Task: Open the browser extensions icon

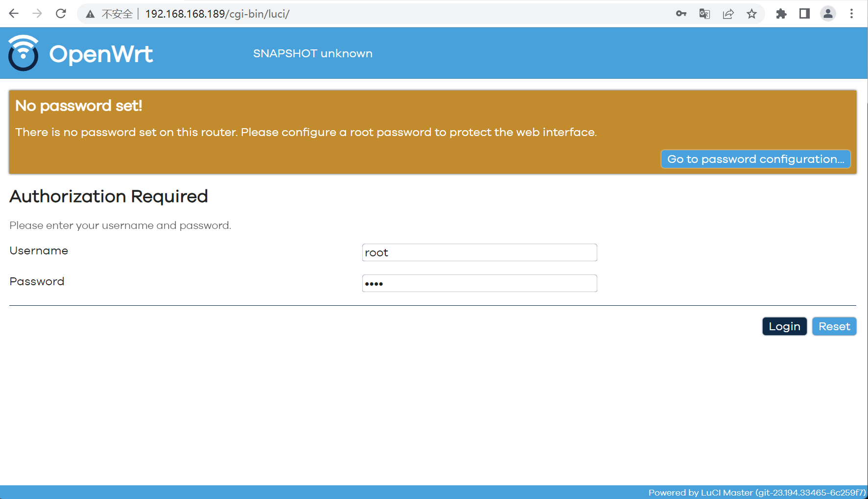Action: (x=781, y=14)
